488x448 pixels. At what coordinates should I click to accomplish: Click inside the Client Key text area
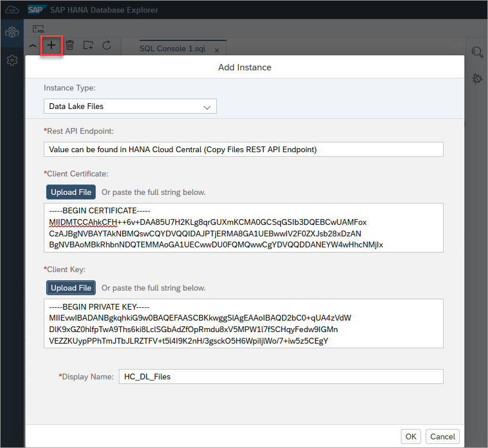pyautogui.click(x=243, y=323)
